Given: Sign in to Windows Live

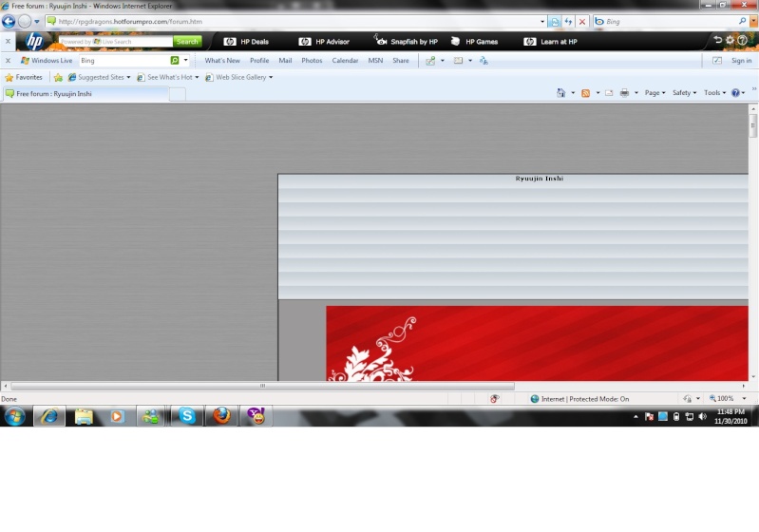Looking at the screenshot, I should (x=742, y=61).
